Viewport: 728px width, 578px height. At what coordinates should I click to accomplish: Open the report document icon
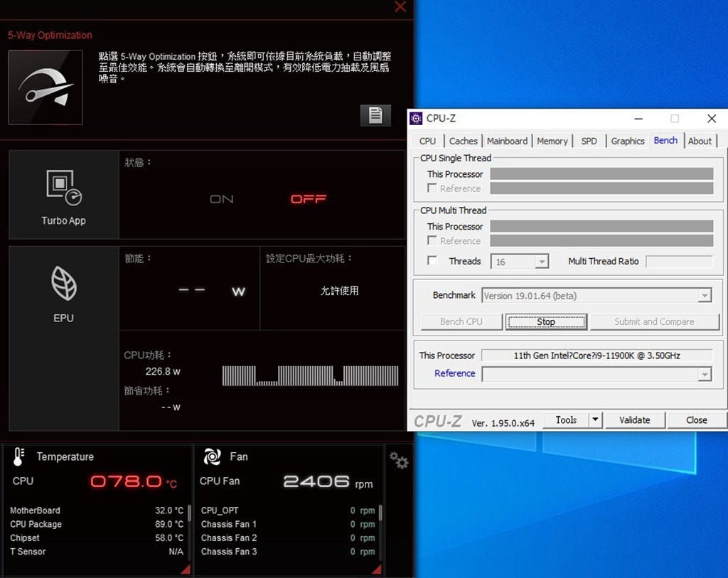375,115
